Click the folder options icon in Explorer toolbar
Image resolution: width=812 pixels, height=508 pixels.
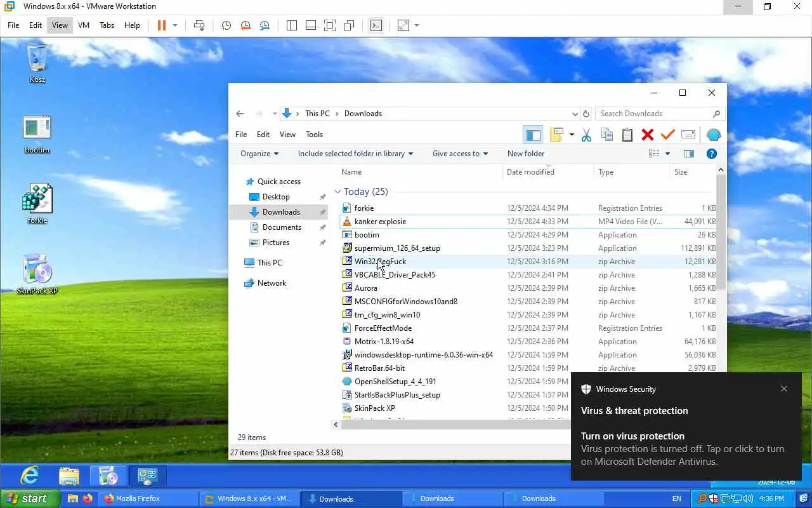click(x=557, y=135)
